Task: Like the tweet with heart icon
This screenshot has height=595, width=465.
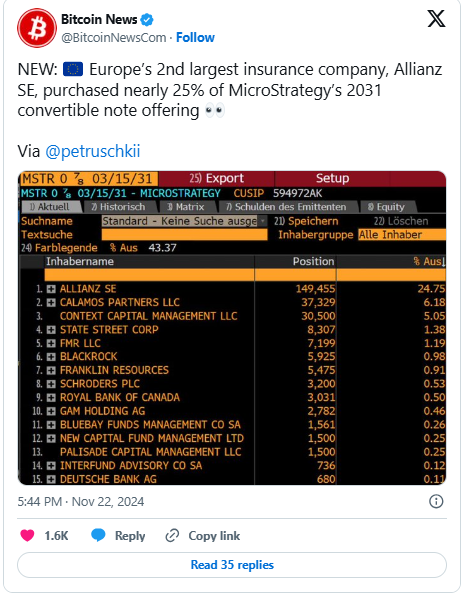Action: point(27,535)
